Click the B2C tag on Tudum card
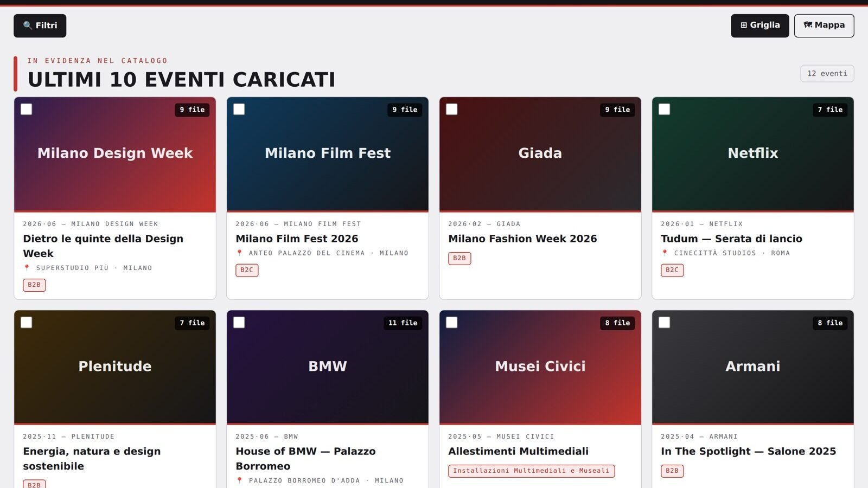 [672, 270]
